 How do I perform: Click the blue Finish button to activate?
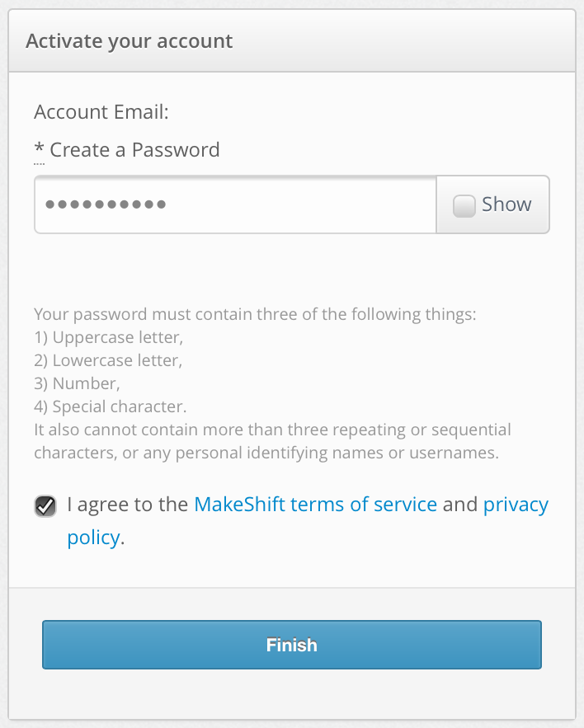[292, 645]
